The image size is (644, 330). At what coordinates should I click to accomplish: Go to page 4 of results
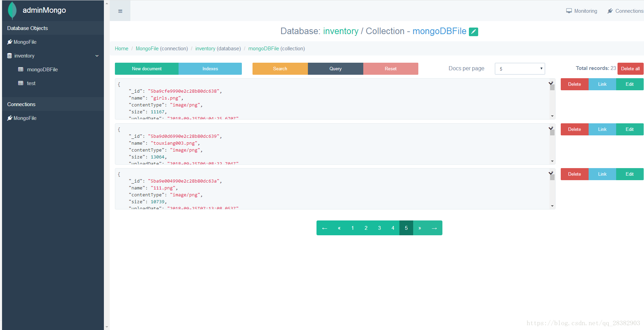click(393, 228)
